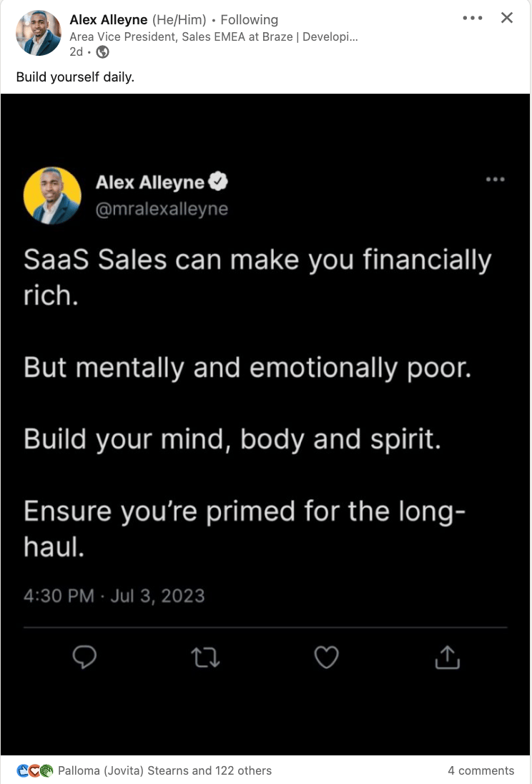Viewport: 532px width, 784px height.
Task: View the 4 comments link
Action: [x=481, y=770]
